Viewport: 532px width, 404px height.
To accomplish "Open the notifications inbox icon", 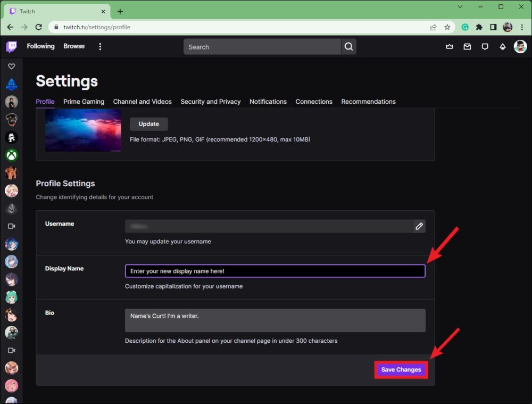I will pyautogui.click(x=467, y=47).
